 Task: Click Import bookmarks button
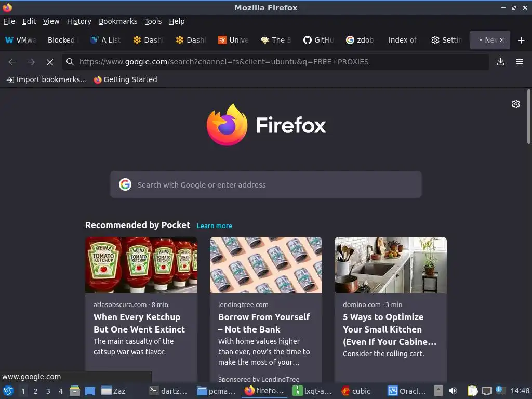pyautogui.click(x=47, y=79)
